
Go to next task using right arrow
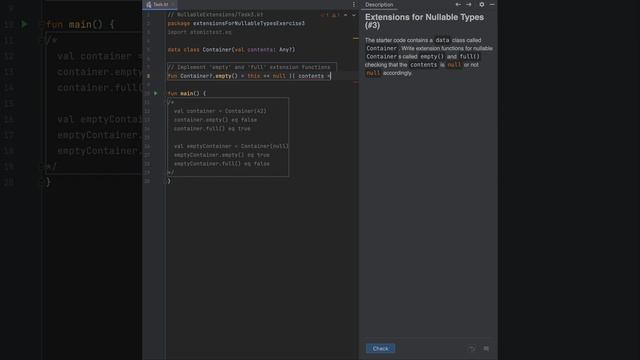point(469,4)
